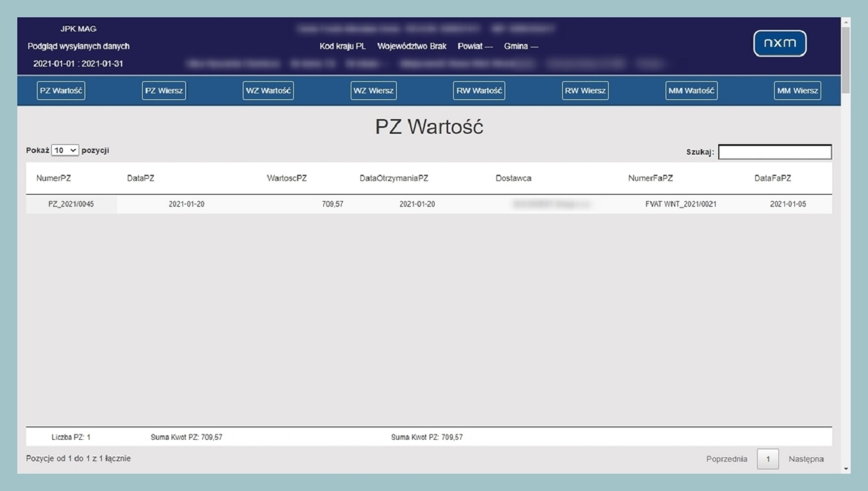Switch to MM Wiersz tab

797,91
